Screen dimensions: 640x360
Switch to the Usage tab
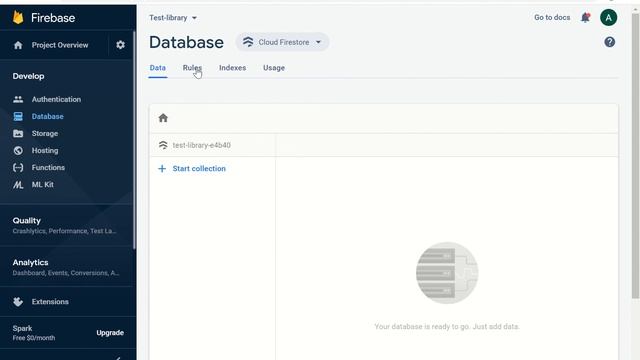tap(274, 68)
